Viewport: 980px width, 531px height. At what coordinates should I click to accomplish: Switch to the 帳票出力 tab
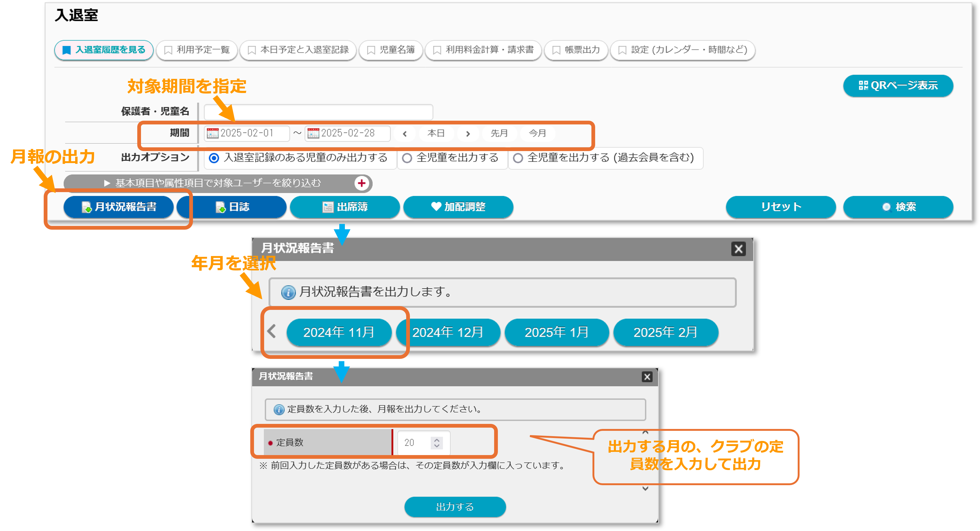tap(576, 50)
